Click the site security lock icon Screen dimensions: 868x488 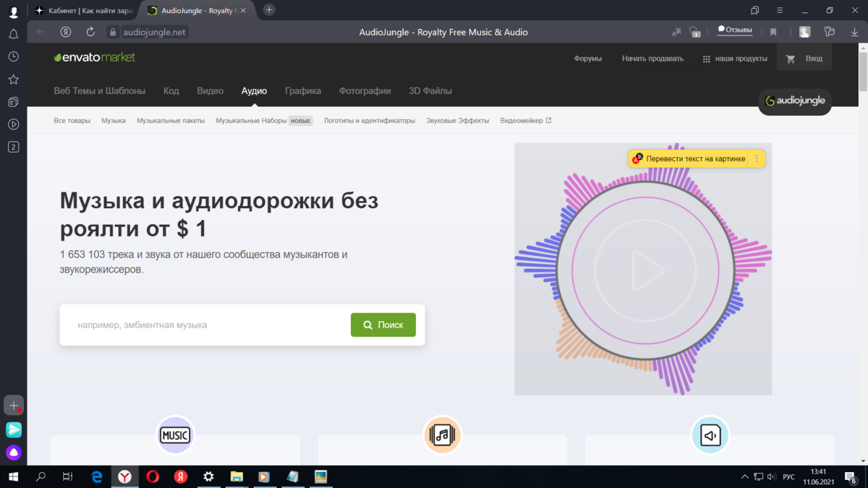tap(112, 32)
